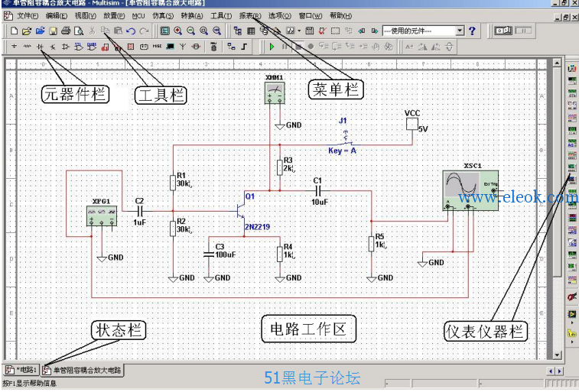Toggle the simulation pause switch

tap(524, 31)
